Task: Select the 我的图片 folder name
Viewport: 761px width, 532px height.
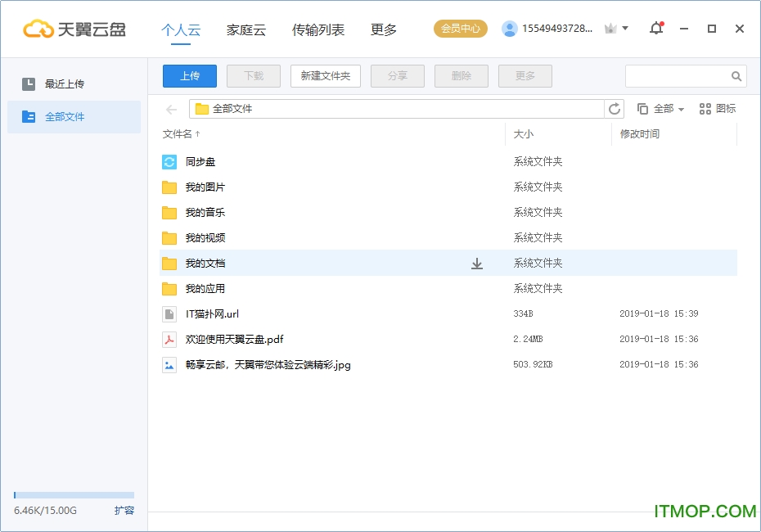Action: (x=205, y=187)
